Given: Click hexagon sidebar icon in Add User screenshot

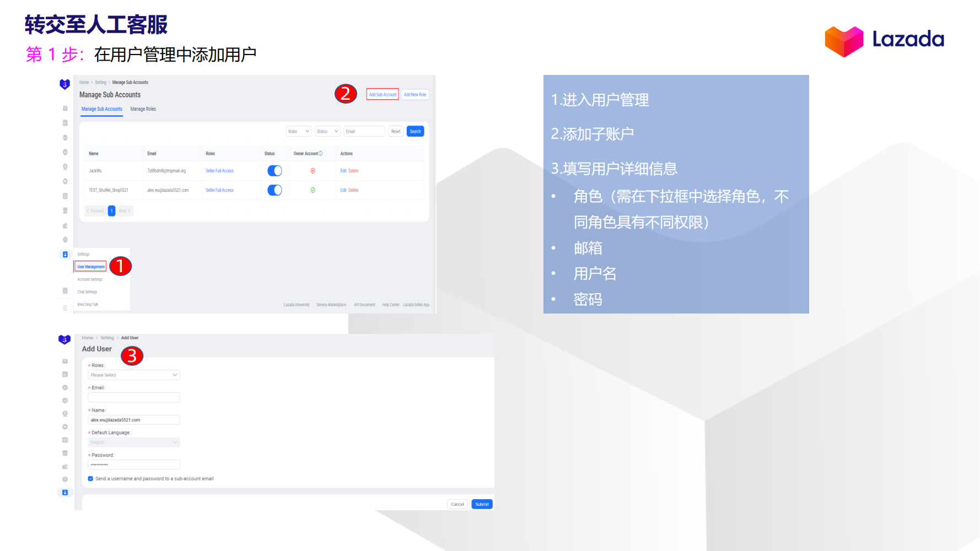Looking at the screenshot, I should [x=65, y=401].
